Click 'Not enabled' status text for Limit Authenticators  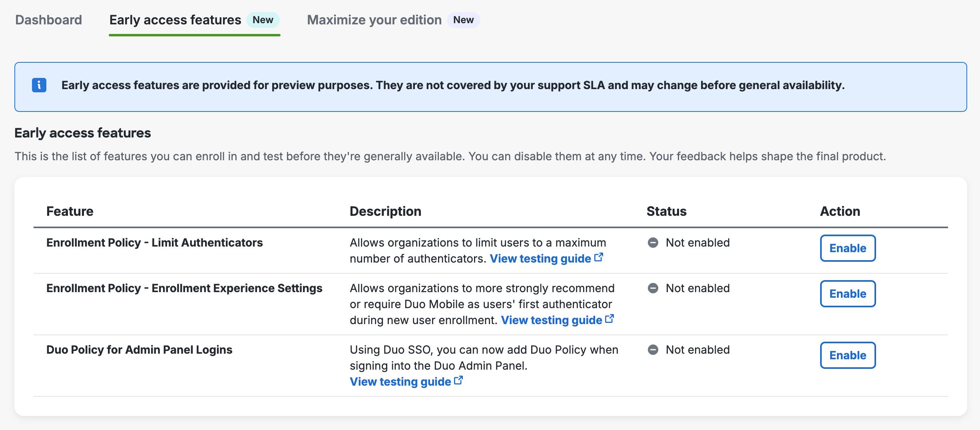[698, 243]
